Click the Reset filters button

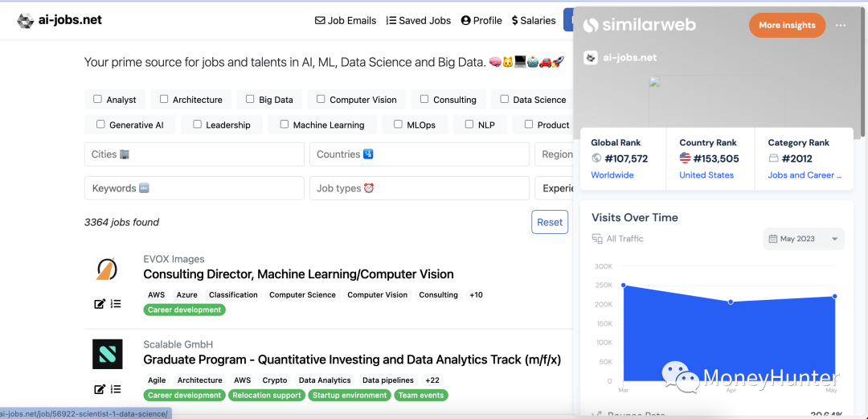pyautogui.click(x=550, y=222)
